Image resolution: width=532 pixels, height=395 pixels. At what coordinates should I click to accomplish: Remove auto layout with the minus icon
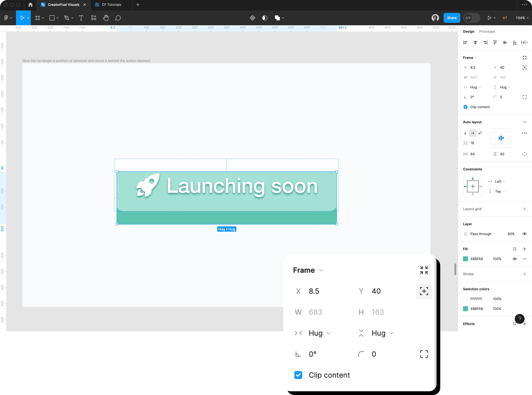[x=525, y=122]
